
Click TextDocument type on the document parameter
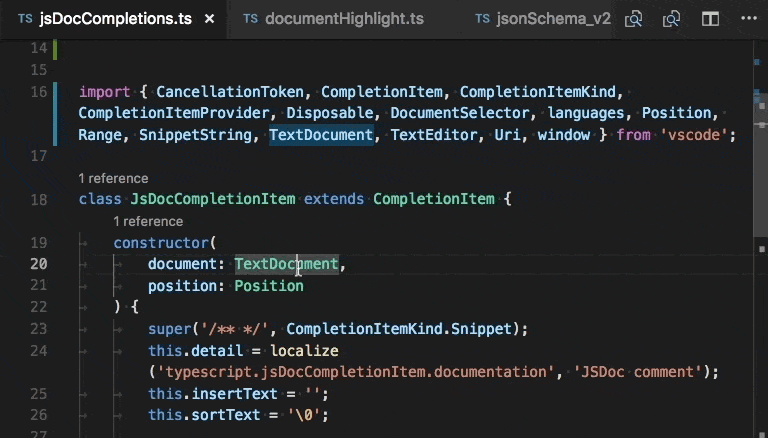pyautogui.click(x=286, y=264)
